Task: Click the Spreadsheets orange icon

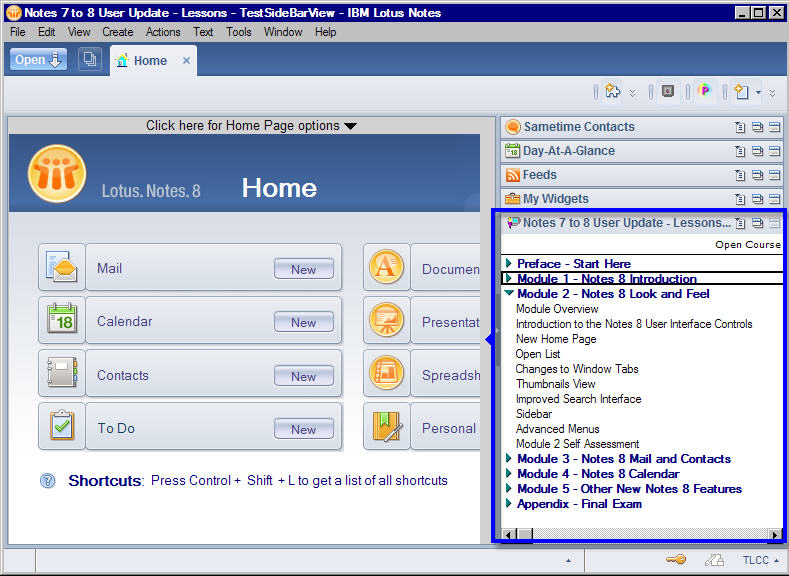Action: (386, 373)
